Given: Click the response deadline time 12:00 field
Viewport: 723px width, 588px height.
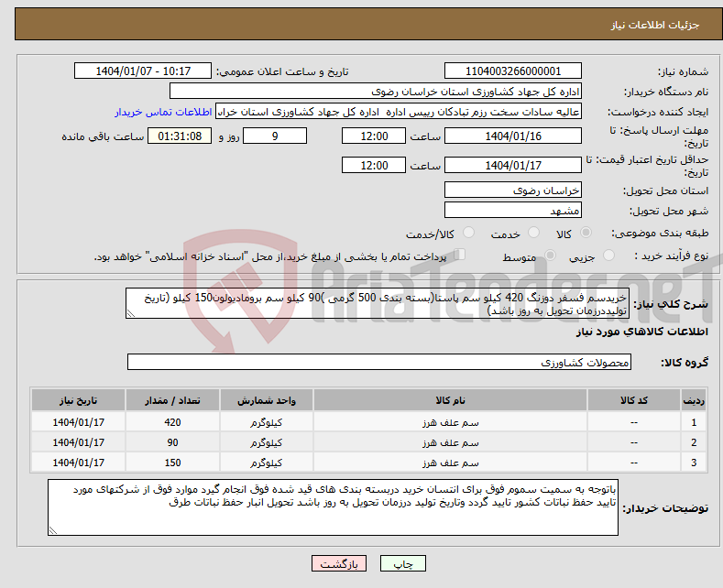Looking at the screenshot, I should [374, 136].
